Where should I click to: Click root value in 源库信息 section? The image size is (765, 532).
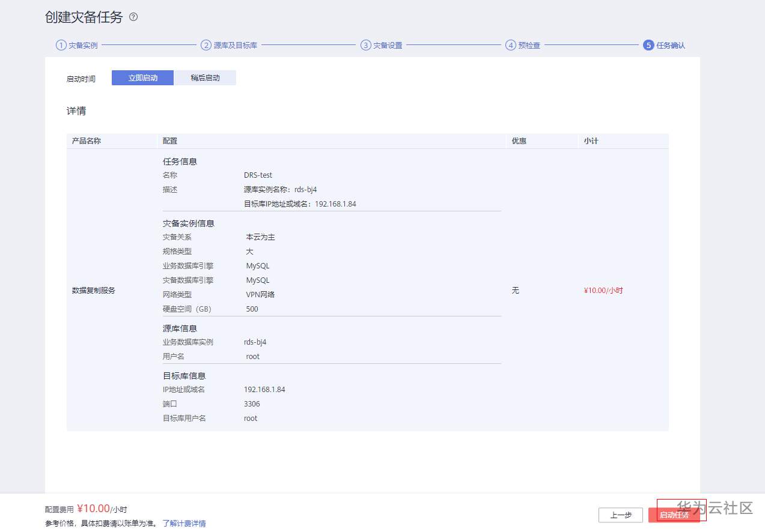pos(253,357)
